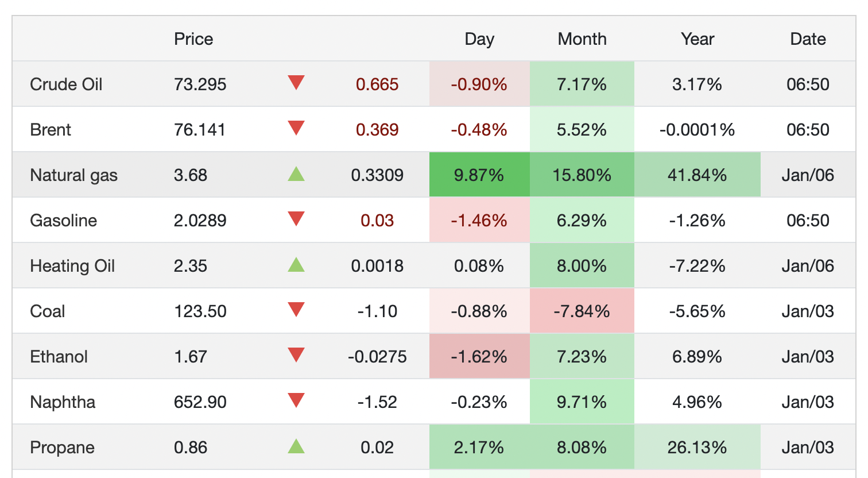Open the Naphtha commodity link
Viewport: 868px width, 478px height.
click(x=63, y=402)
